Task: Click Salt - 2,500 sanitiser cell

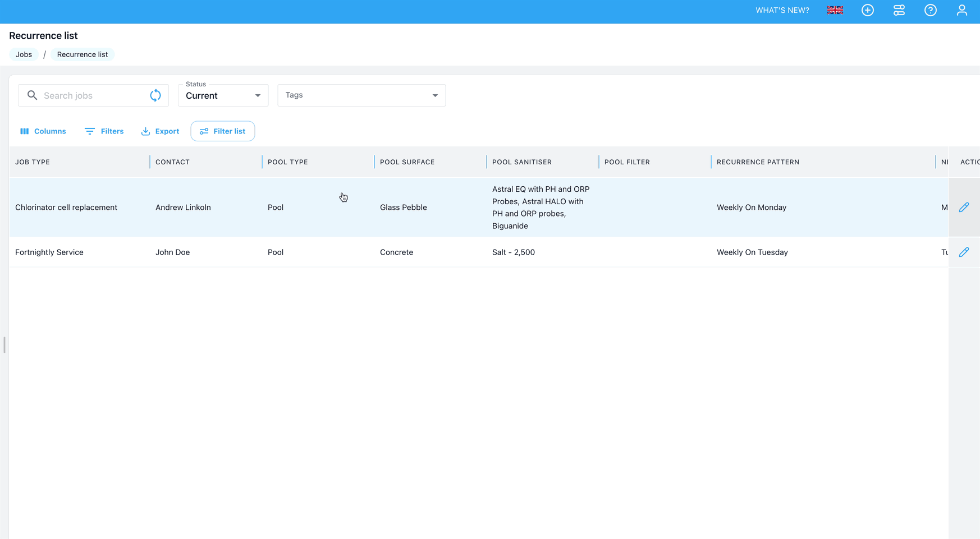Action: (513, 252)
